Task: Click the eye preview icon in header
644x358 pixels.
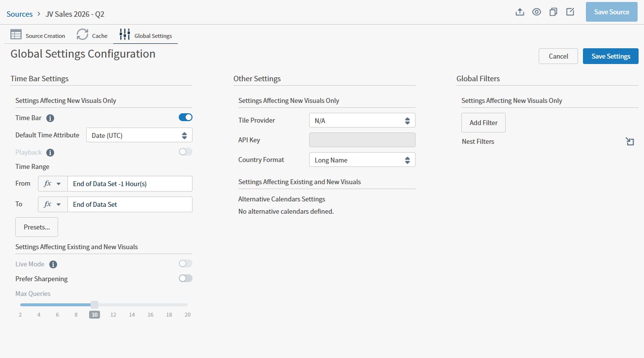Action: (537, 12)
